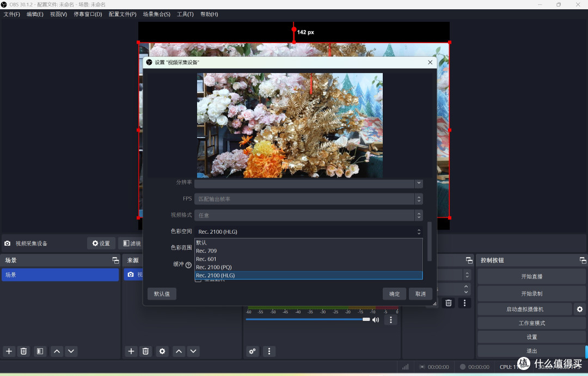Open advanced audio properties gears icon
Viewport: 588px width, 376px height.
[x=253, y=351]
